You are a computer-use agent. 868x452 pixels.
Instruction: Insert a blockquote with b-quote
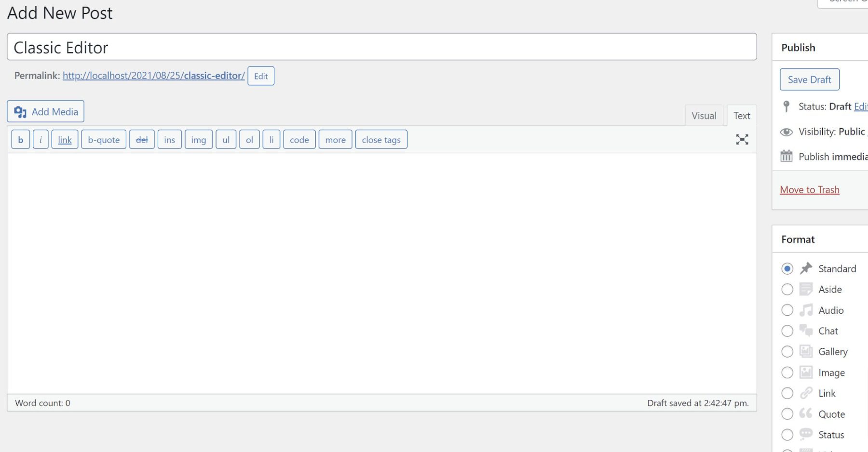click(x=103, y=139)
